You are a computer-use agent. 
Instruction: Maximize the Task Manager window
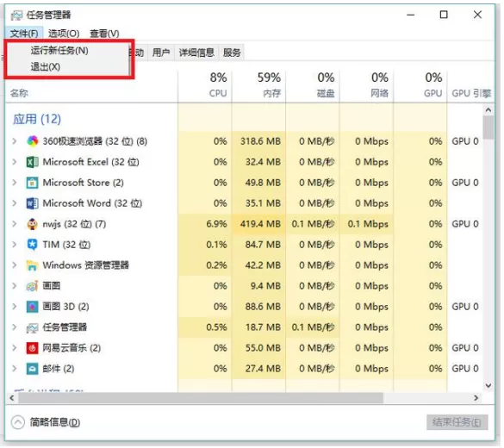click(444, 15)
